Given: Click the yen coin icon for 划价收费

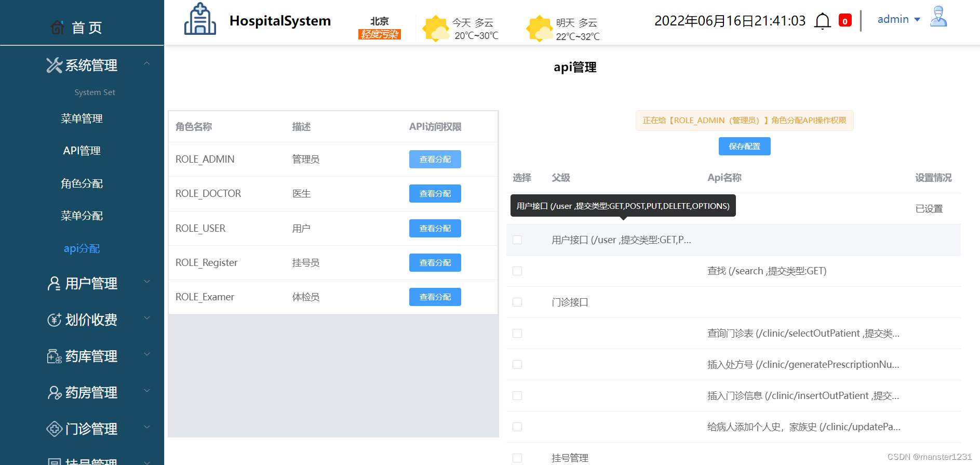Looking at the screenshot, I should (54, 320).
